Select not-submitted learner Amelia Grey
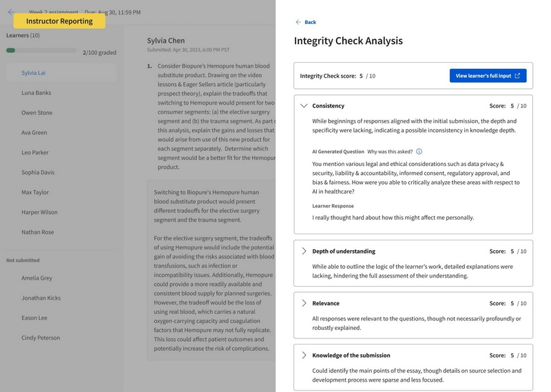The height and width of the screenshot is (392, 551). coord(37,278)
